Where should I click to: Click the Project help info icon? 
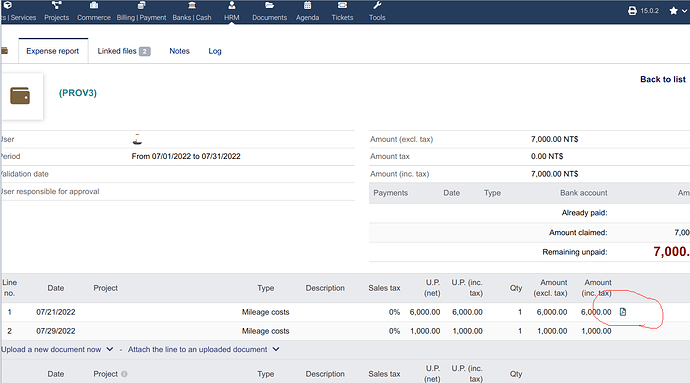(x=124, y=374)
